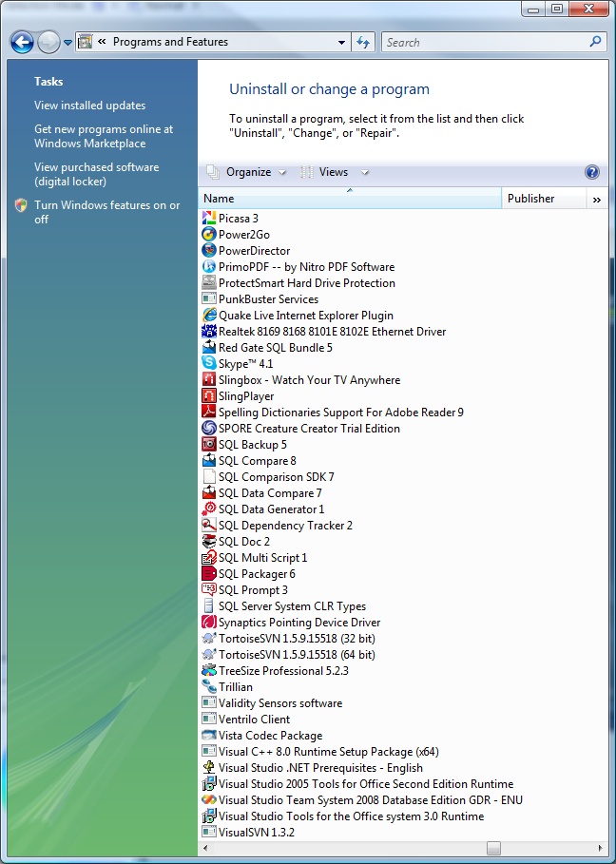Select TortoiseSVN 1.5.9.15518 (32 bit)

coord(289,638)
